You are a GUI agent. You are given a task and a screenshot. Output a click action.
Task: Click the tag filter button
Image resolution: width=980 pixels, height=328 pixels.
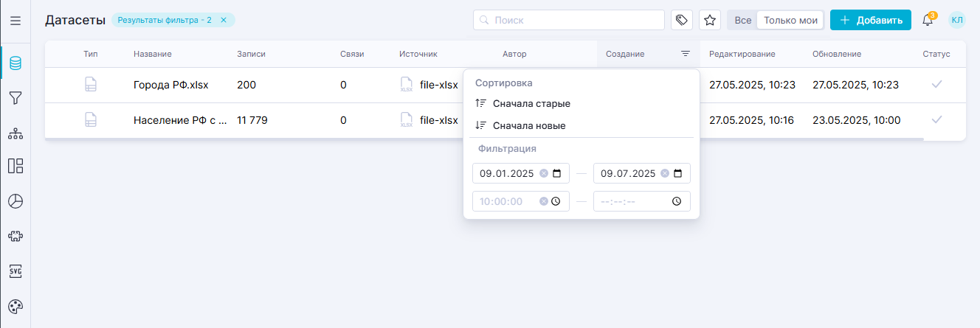(x=682, y=20)
